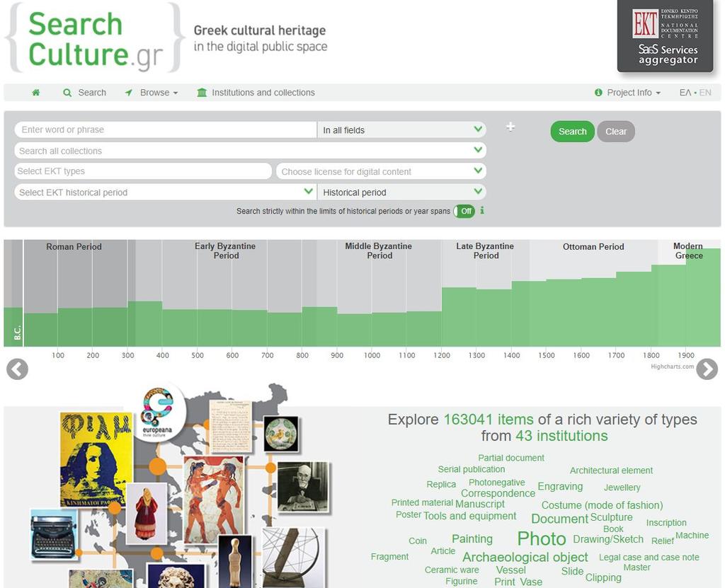This screenshot has height=588, width=725.
Task: Expand 'Select EKT historical period' dropdown
Action: pyautogui.click(x=166, y=192)
